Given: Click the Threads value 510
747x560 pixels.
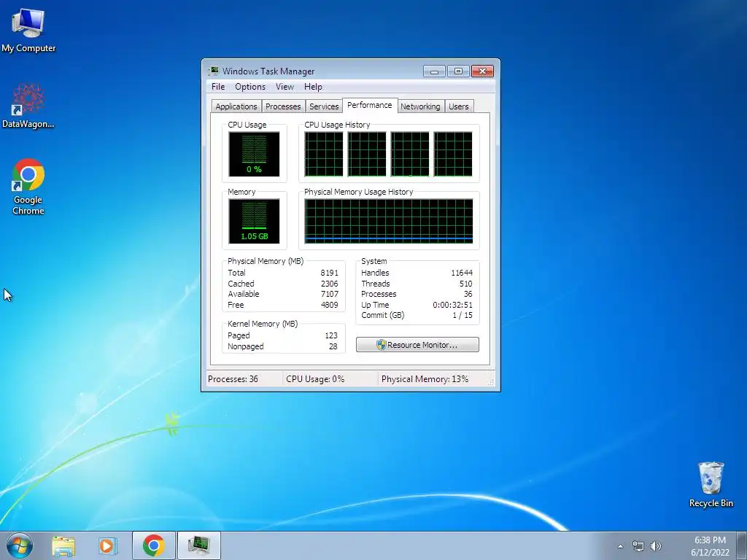Looking at the screenshot, I should tap(466, 284).
